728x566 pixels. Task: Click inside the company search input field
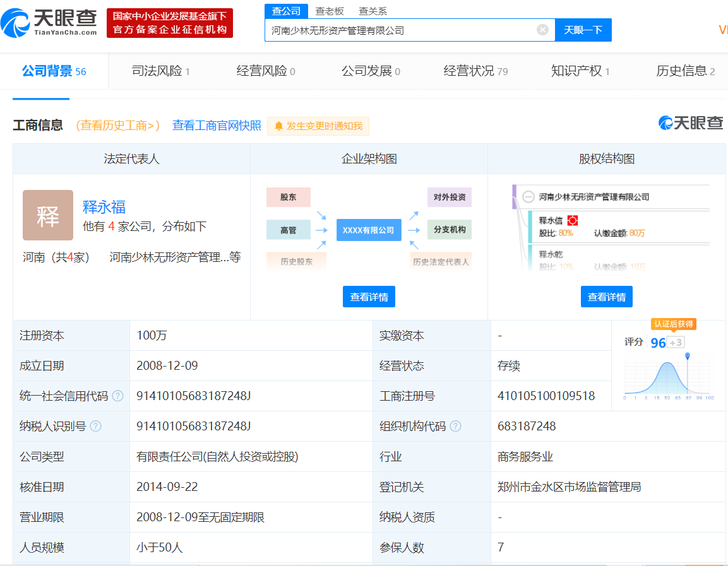[x=404, y=30]
